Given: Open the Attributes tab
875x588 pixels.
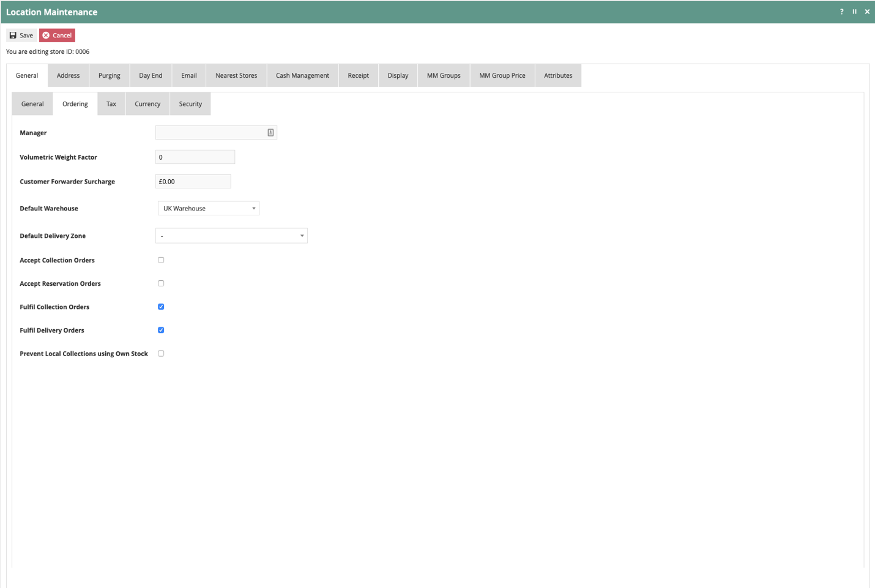Looking at the screenshot, I should point(558,75).
